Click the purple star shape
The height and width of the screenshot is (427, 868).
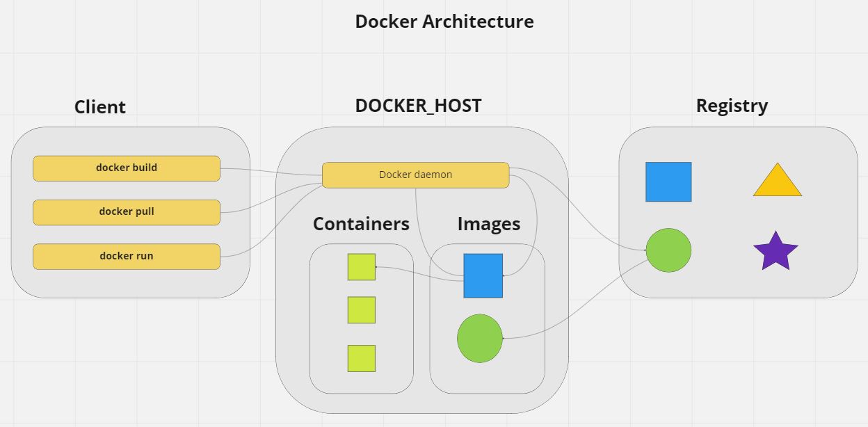[x=775, y=252]
